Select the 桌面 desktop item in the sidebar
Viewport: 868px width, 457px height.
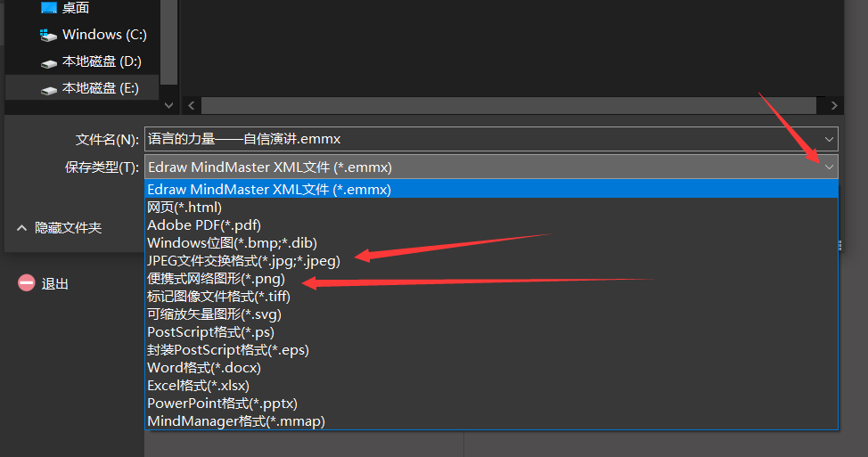(x=82, y=8)
